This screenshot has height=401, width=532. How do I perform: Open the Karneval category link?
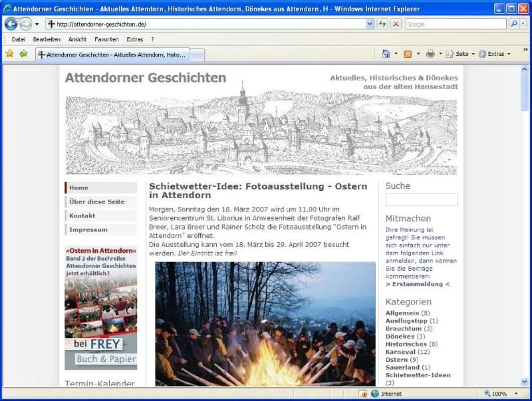(400, 352)
